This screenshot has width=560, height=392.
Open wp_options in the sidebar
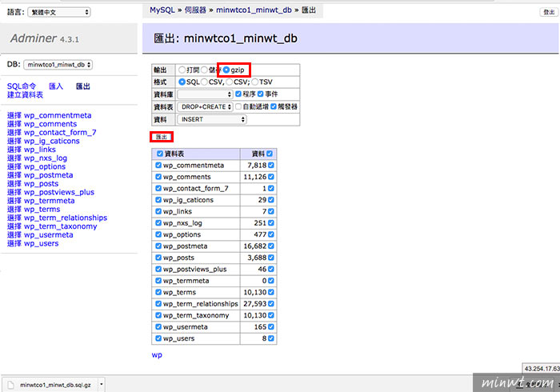tap(45, 166)
